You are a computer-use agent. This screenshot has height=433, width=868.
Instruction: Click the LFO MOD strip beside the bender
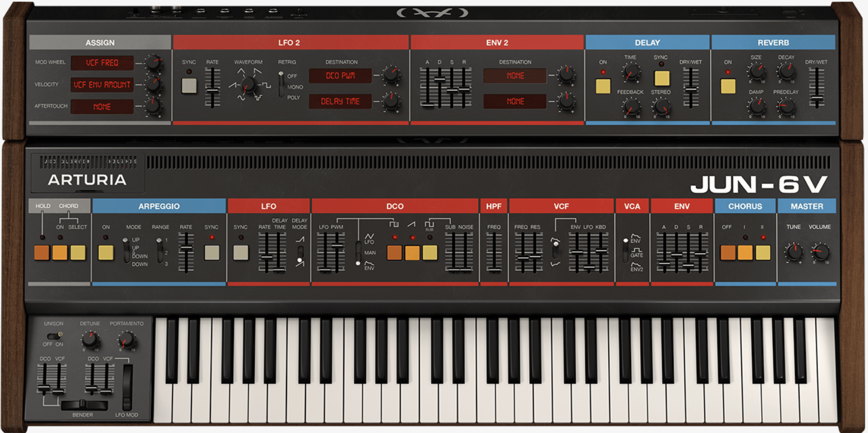pyautogui.click(x=127, y=387)
